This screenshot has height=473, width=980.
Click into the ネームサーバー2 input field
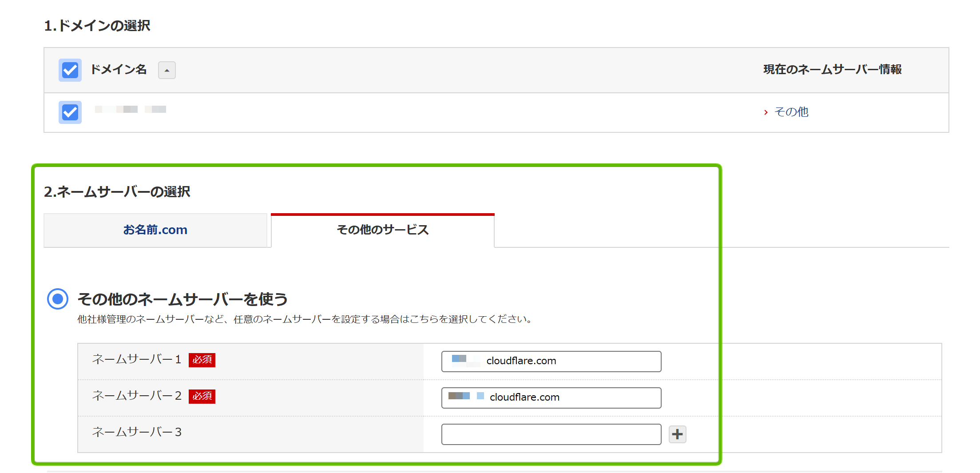click(551, 397)
